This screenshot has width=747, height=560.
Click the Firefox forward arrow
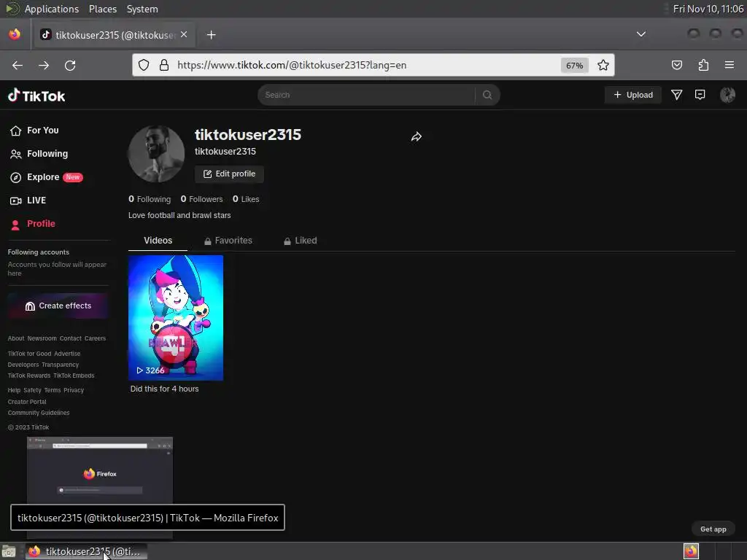[x=44, y=65]
